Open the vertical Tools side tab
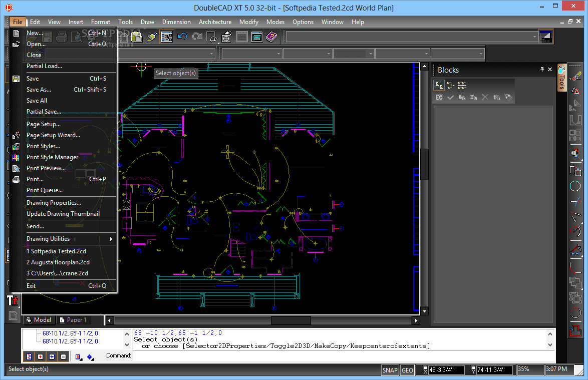Screen dimensions: 588x380 click(x=561, y=79)
